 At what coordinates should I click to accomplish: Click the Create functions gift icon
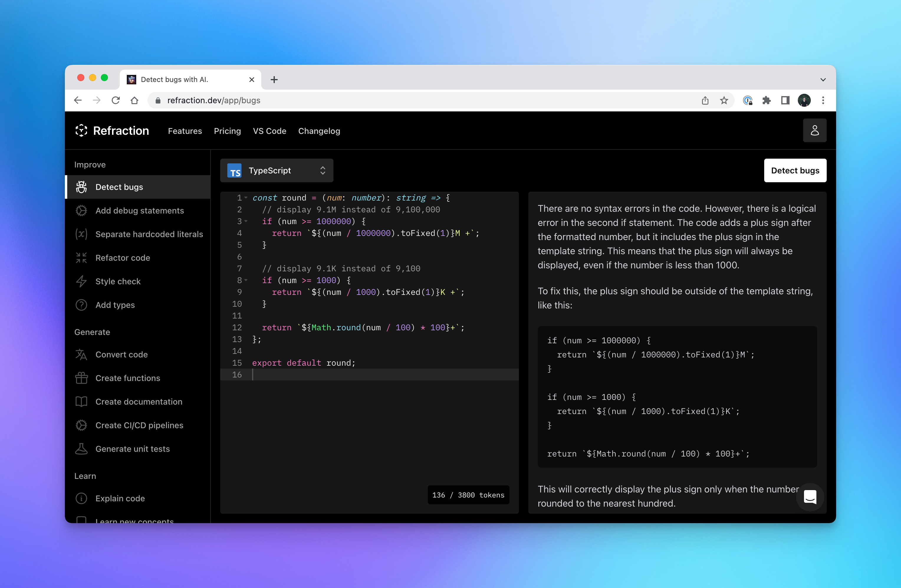(x=81, y=378)
